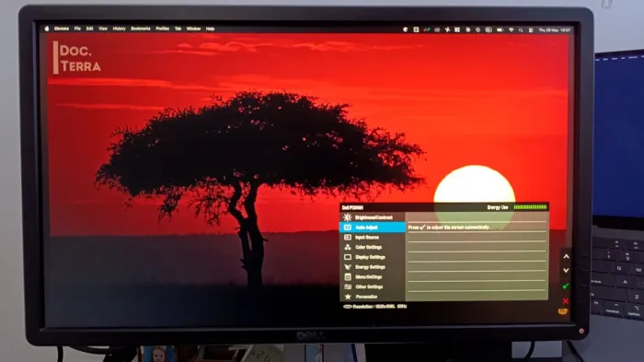Open Display Settings in monitor menu

coord(373,257)
